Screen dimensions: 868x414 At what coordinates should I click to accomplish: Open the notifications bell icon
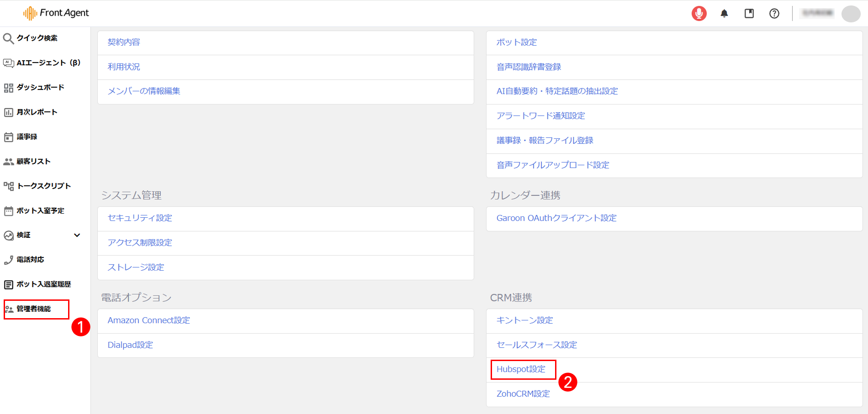coord(724,14)
